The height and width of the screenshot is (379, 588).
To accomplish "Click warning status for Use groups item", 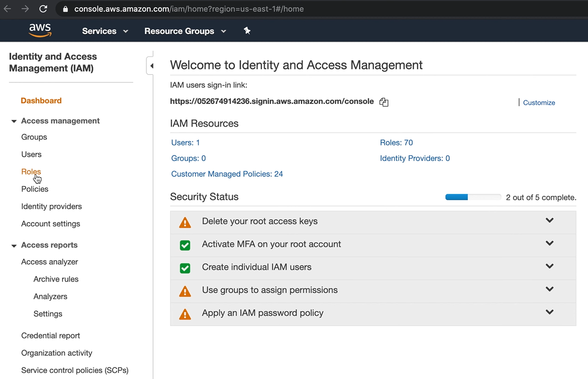I will 185,291.
